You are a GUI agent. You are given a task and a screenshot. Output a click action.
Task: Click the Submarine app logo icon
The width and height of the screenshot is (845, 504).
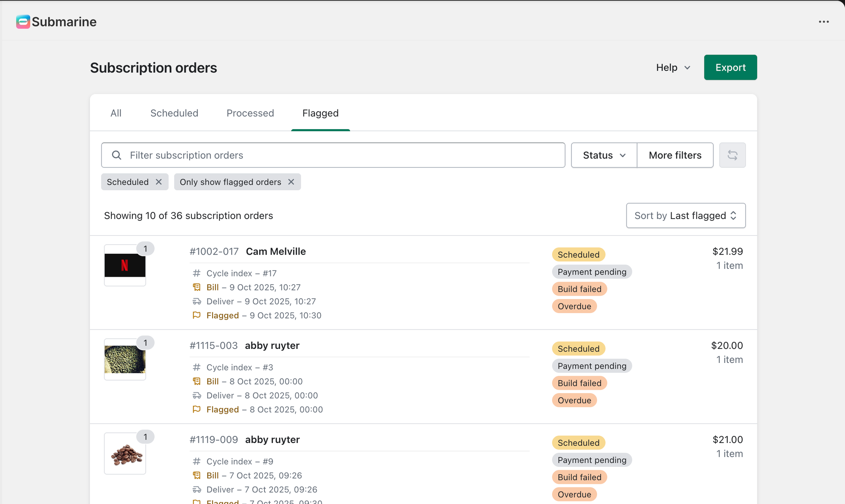(x=23, y=22)
